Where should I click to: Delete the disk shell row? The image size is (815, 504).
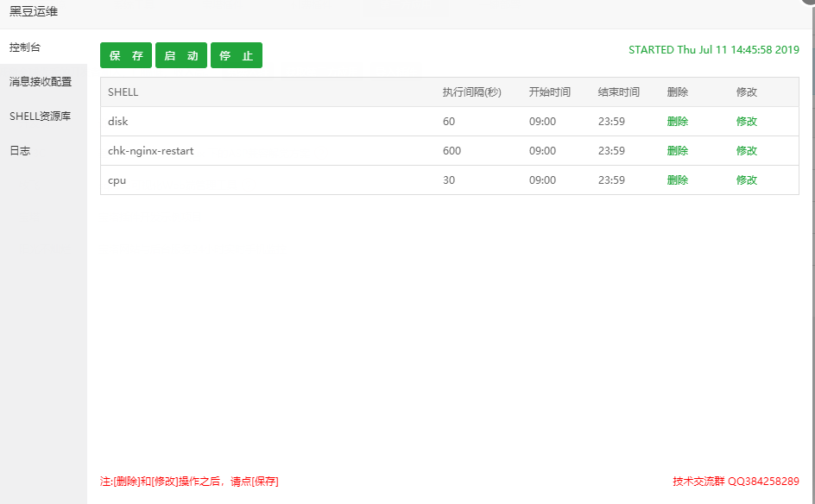tap(677, 122)
